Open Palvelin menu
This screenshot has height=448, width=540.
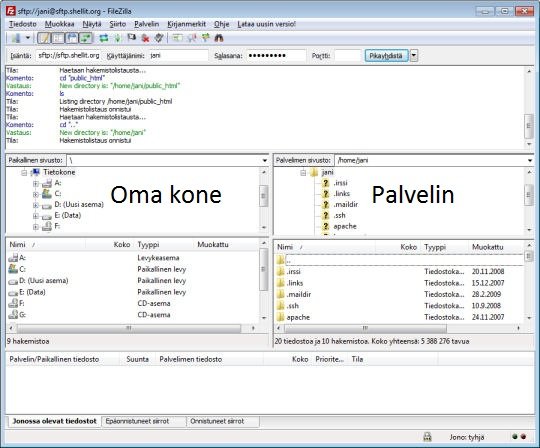coord(147,24)
